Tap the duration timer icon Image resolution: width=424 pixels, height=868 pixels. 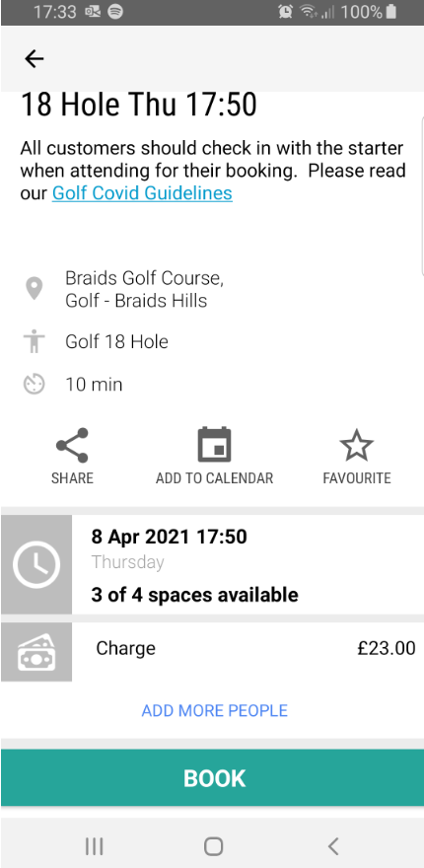coord(34,384)
